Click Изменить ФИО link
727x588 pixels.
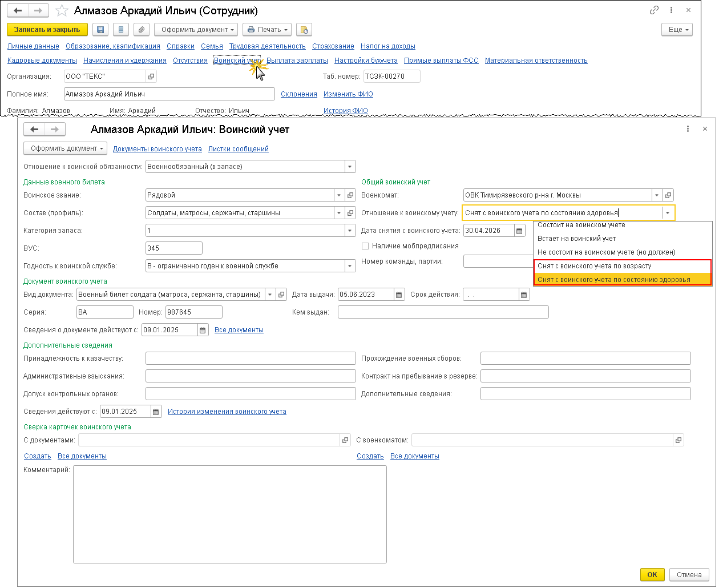click(348, 94)
